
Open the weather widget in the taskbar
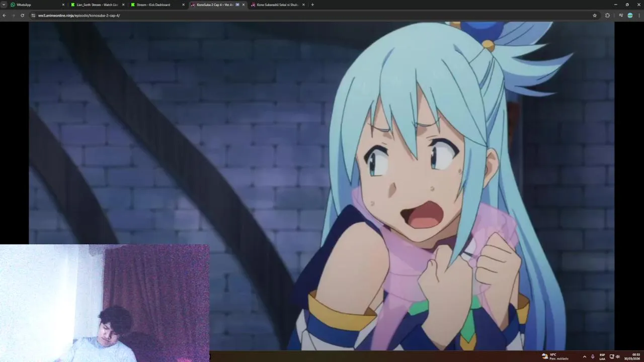click(555, 356)
